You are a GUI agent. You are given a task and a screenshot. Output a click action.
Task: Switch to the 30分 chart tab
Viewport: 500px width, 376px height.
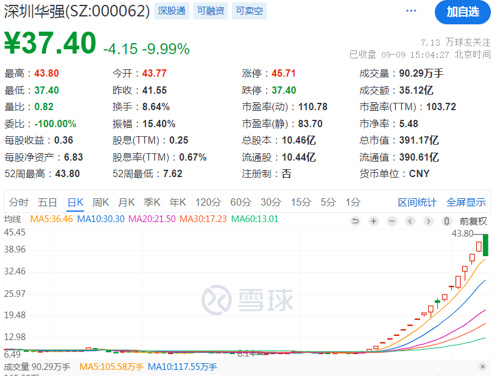click(x=271, y=202)
